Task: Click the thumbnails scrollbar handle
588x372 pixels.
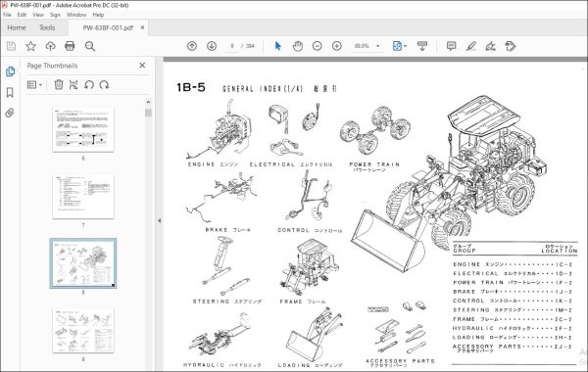Action: pos(149,113)
